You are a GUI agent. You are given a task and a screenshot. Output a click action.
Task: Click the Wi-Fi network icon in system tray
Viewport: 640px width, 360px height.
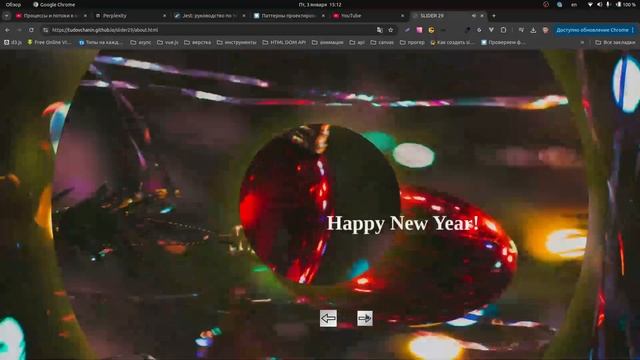tap(590, 4)
